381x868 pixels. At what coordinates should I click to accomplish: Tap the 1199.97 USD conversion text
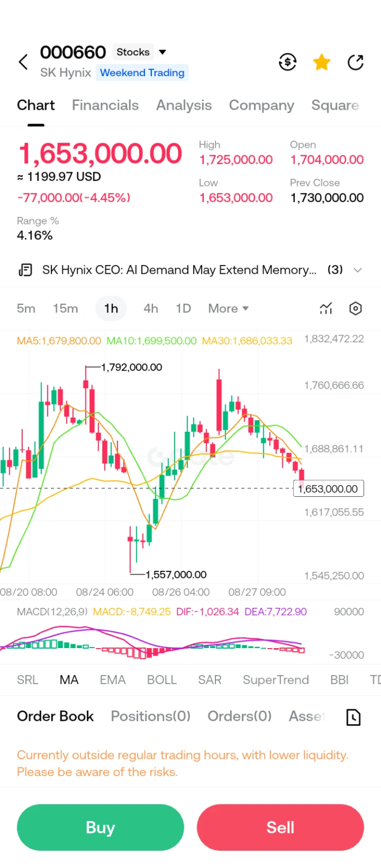(59, 177)
